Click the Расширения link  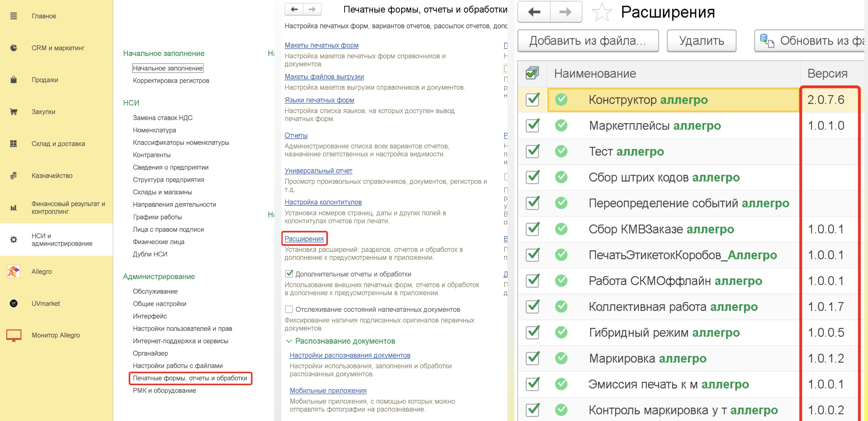coord(304,238)
